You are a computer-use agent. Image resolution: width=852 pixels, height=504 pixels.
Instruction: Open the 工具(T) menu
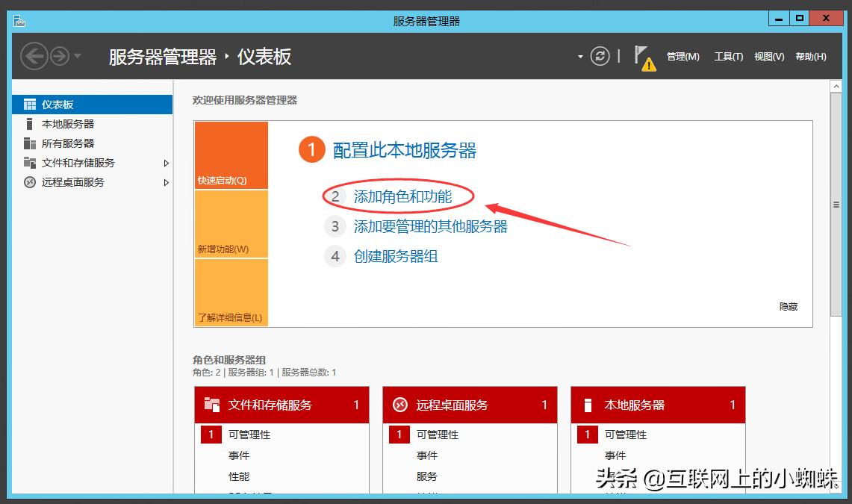click(727, 56)
